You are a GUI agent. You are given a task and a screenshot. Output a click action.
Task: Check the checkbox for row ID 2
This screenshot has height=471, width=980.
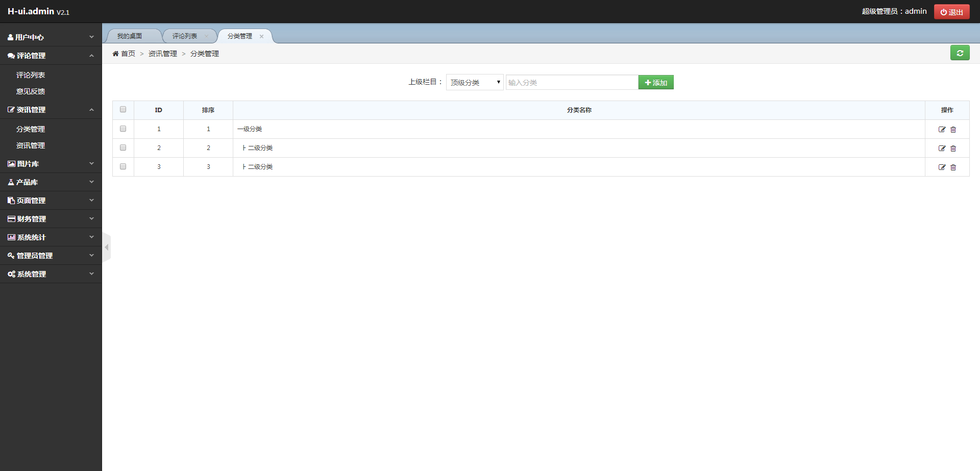pos(123,147)
